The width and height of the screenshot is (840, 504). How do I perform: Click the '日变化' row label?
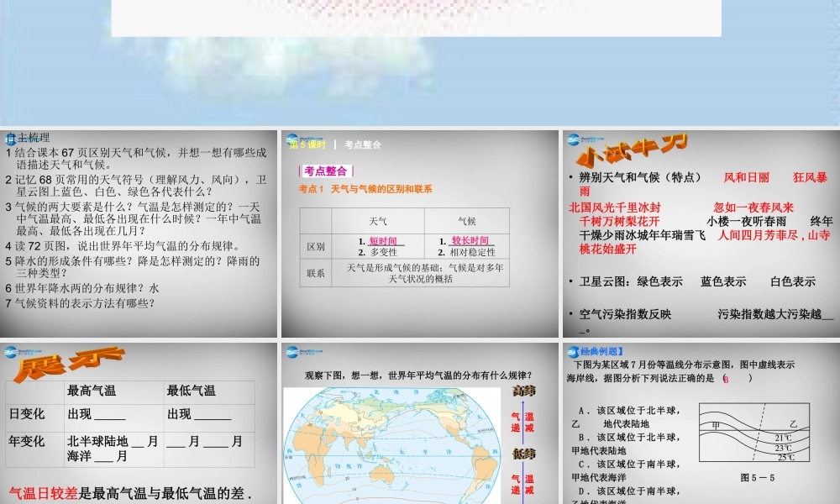[26, 414]
